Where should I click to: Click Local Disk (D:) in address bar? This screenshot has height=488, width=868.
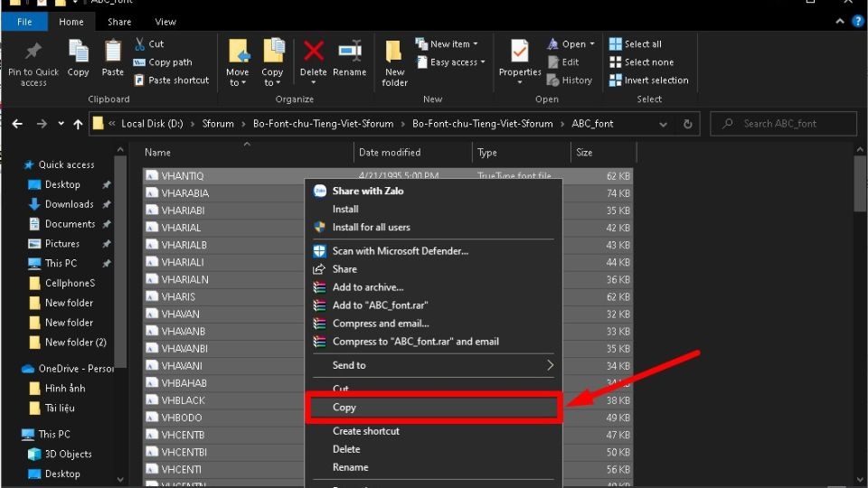coord(152,124)
